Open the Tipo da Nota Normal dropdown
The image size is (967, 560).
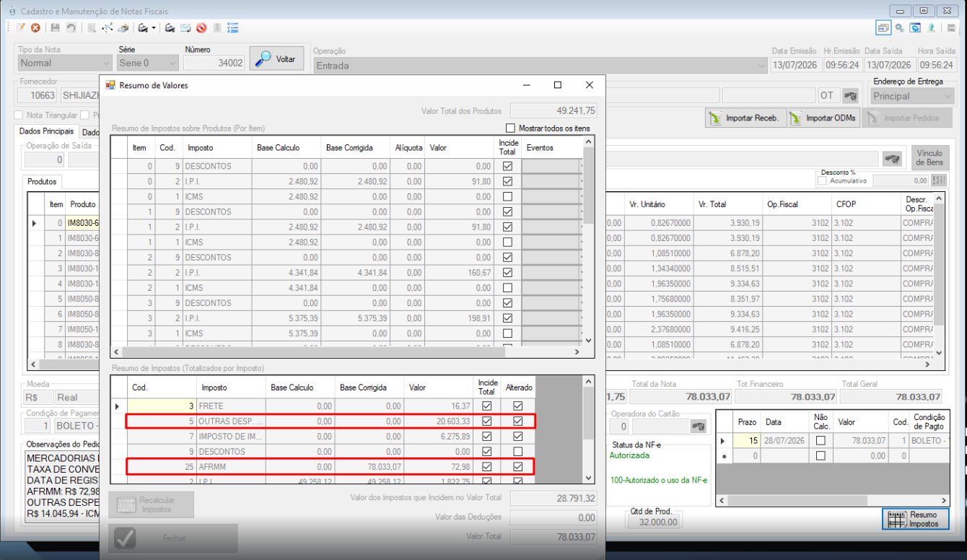click(65, 63)
